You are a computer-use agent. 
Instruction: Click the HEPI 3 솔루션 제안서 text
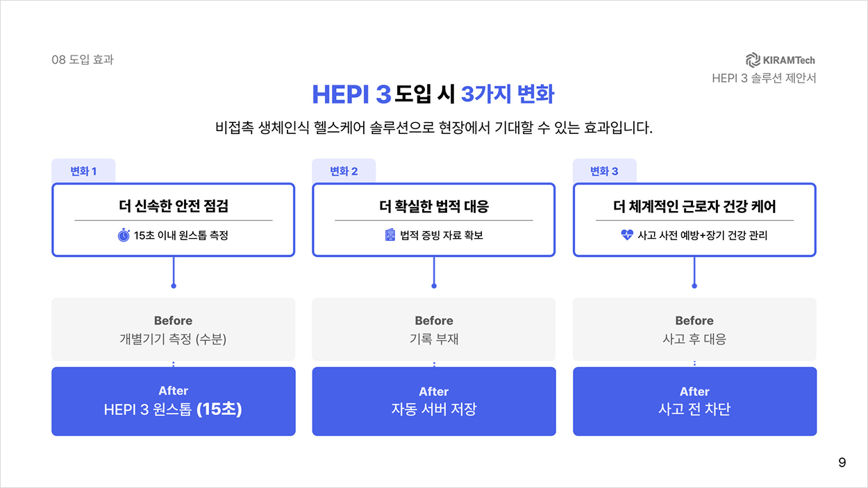tap(764, 78)
